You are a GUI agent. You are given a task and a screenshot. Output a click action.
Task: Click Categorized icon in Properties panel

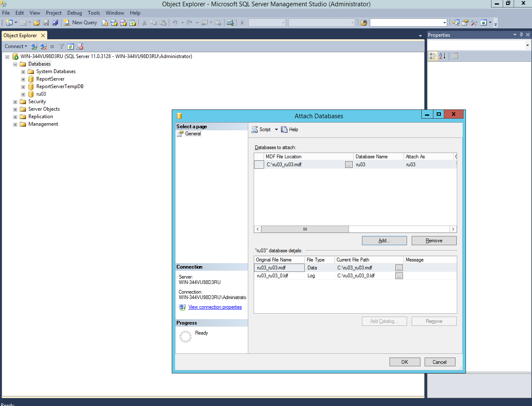tap(433, 56)
